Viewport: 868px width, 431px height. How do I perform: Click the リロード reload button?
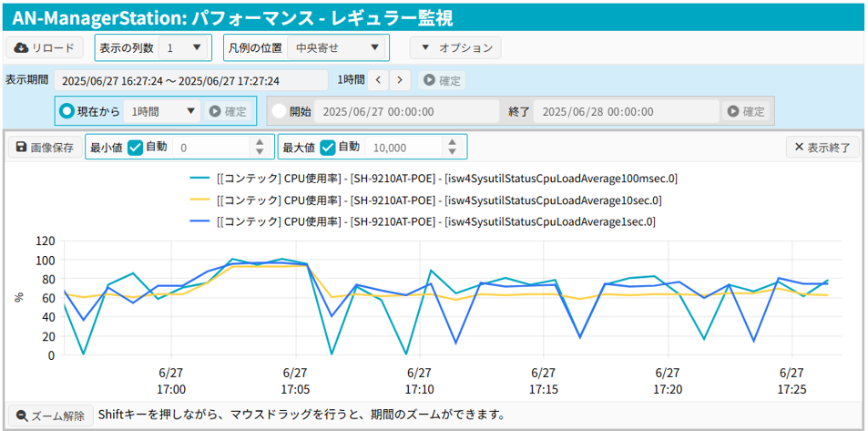pyautogui.click(x=45, y=47)
